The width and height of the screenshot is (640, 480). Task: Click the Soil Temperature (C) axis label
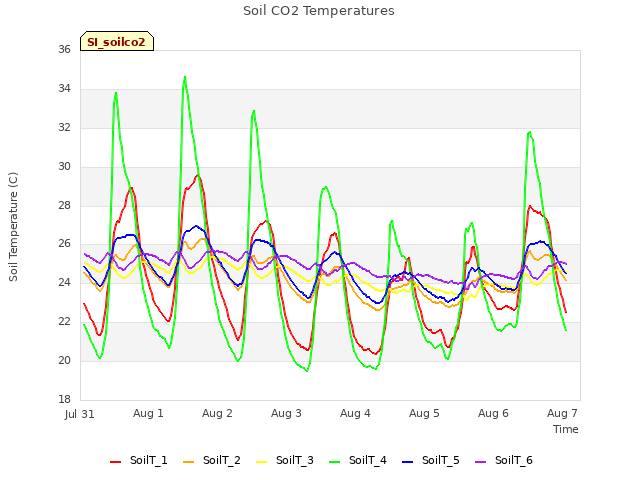point(13,227)
